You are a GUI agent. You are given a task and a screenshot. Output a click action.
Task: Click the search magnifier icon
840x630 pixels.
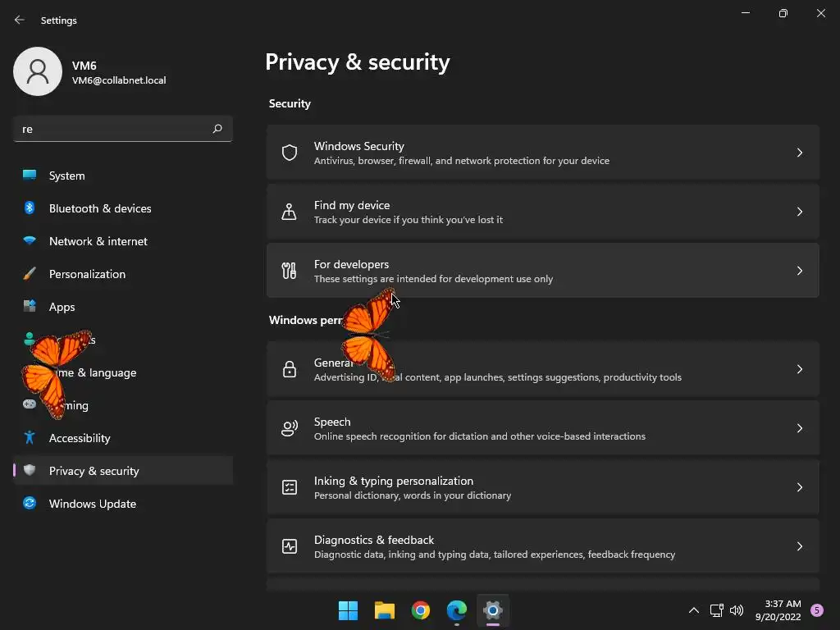(x=217, y=129)
